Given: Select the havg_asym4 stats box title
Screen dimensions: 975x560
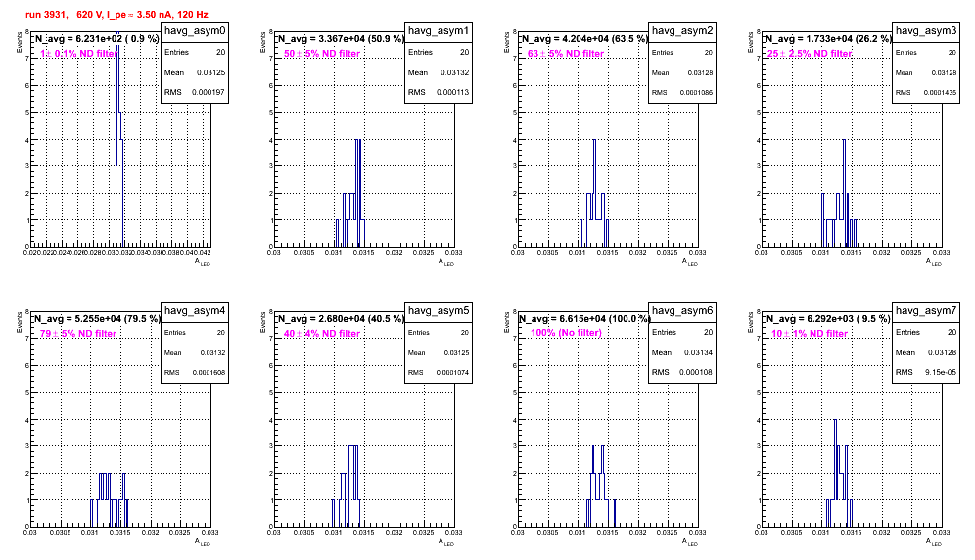Looking at the screenshot, I should (x=195, y=311).
